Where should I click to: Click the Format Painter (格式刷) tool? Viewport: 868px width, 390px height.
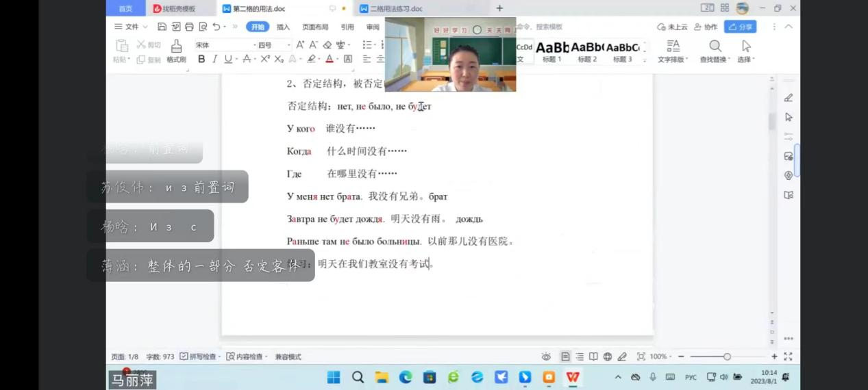click(x=176, y=51)
